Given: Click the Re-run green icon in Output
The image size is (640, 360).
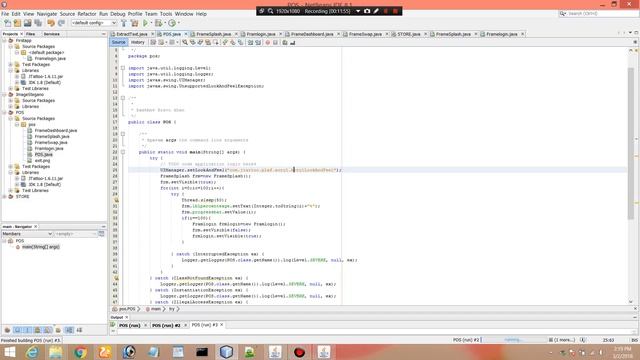Looking at the screenshot, I should [x=113, y=325].
